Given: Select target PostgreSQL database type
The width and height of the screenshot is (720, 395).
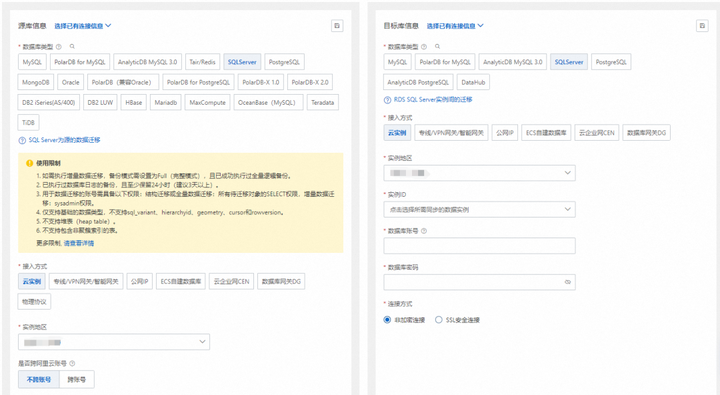Looking at the screenshot, I should click(x=611, y=62).
